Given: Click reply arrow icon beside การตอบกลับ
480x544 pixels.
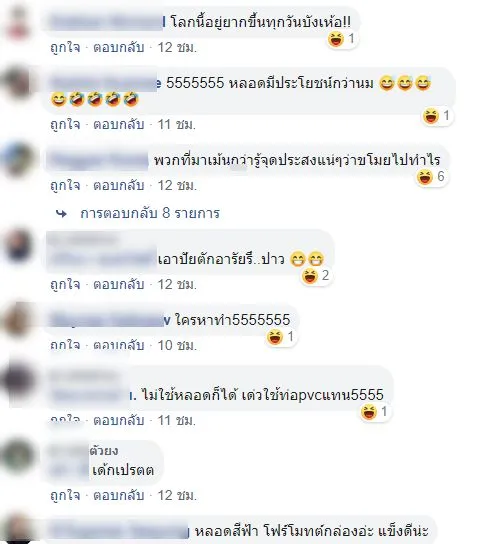Looking at the screenshot, I should pyautogui.click(x=61, y=214).
